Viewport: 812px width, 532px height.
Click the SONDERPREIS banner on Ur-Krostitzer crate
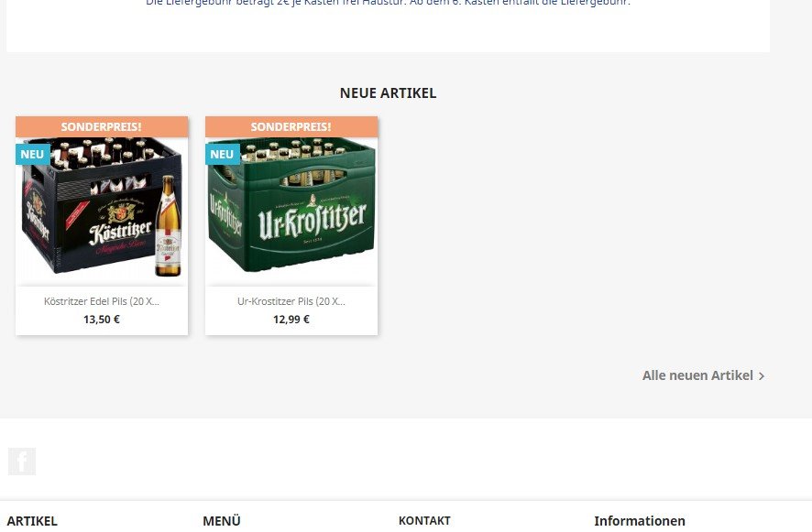(x=291, y=126)
